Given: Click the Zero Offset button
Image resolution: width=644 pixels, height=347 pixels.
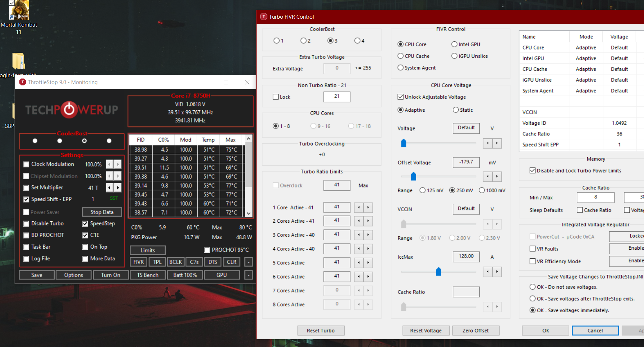Looking at the screenshot, I should pyautogui.click(x=476, y=330).
